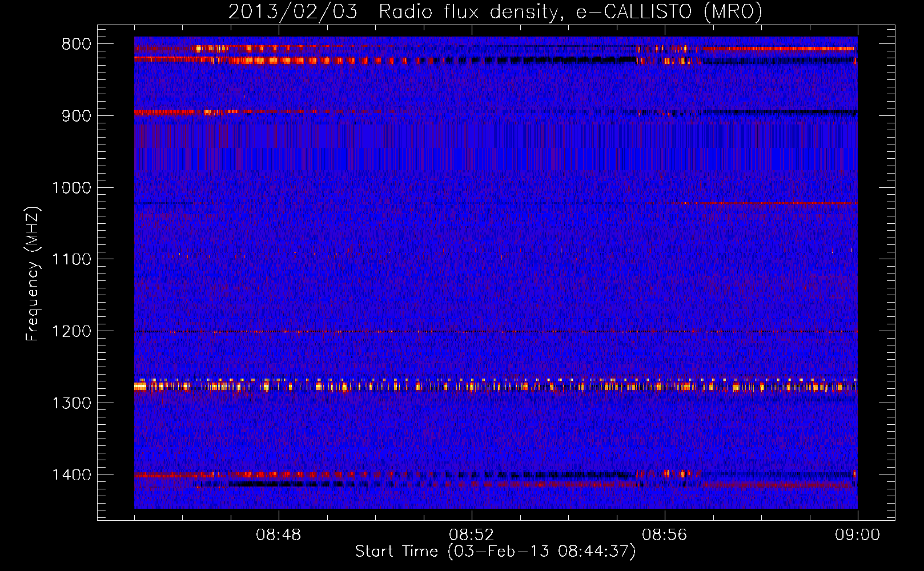Click the 1200 frequency tick label

tap(71, 332)
